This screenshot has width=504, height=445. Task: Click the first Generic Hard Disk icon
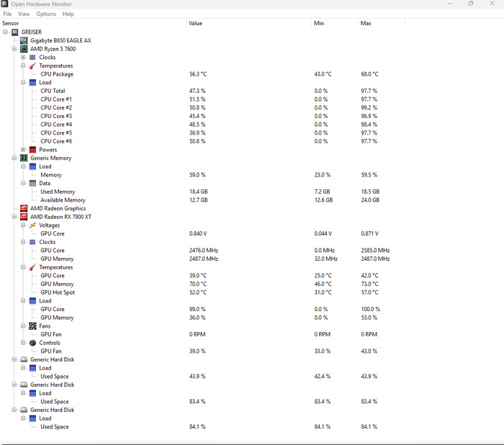coord(24,359)
